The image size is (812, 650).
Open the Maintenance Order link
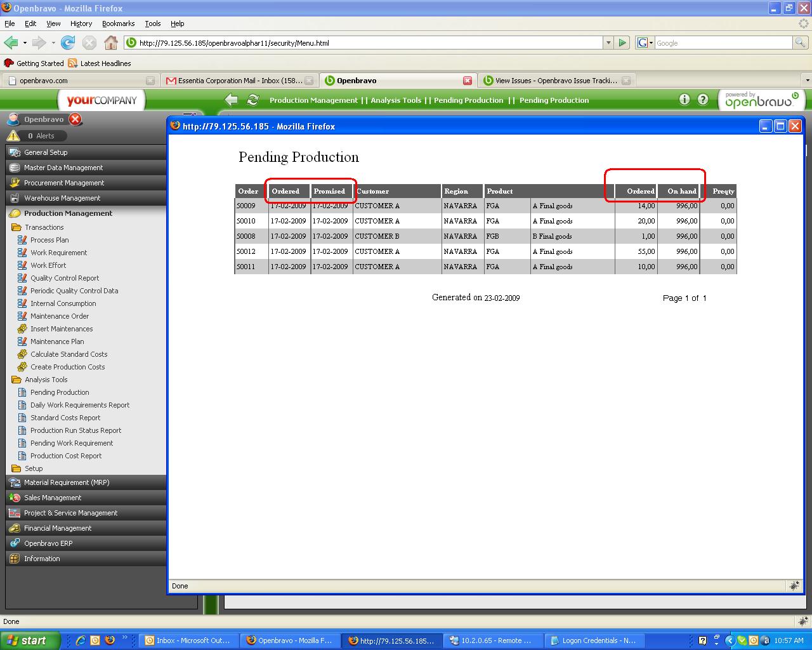coord(60,316)
